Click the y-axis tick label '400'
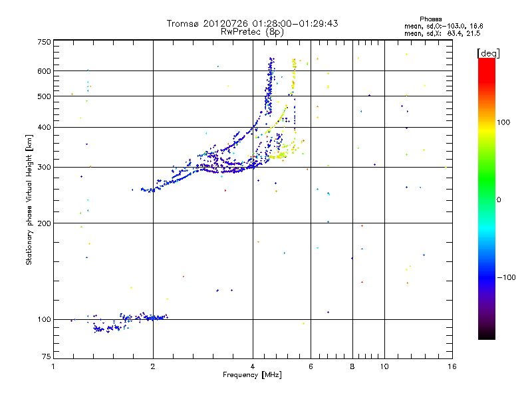532x399 pixels. point(44,128)
